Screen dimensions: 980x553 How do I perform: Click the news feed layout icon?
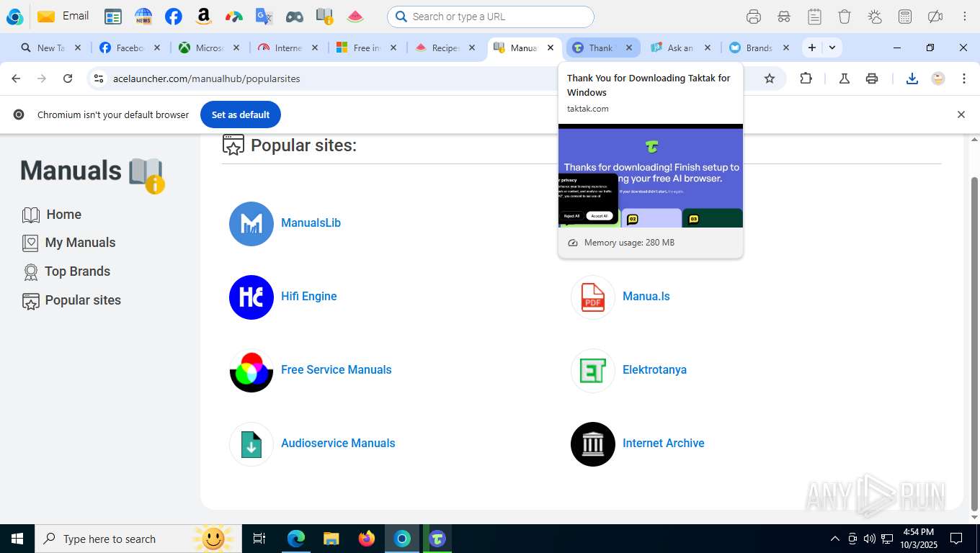tap(113, 16)
